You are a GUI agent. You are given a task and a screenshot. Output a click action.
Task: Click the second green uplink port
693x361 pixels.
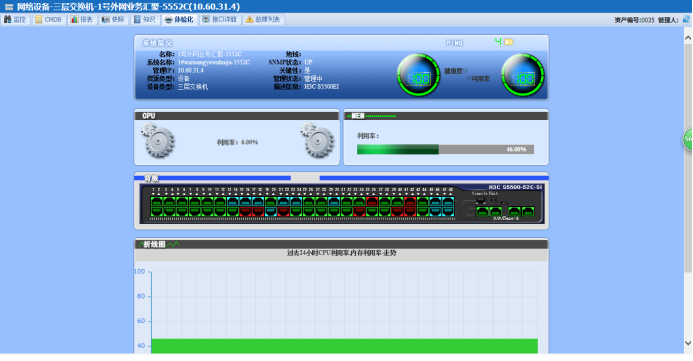point(495,211)
